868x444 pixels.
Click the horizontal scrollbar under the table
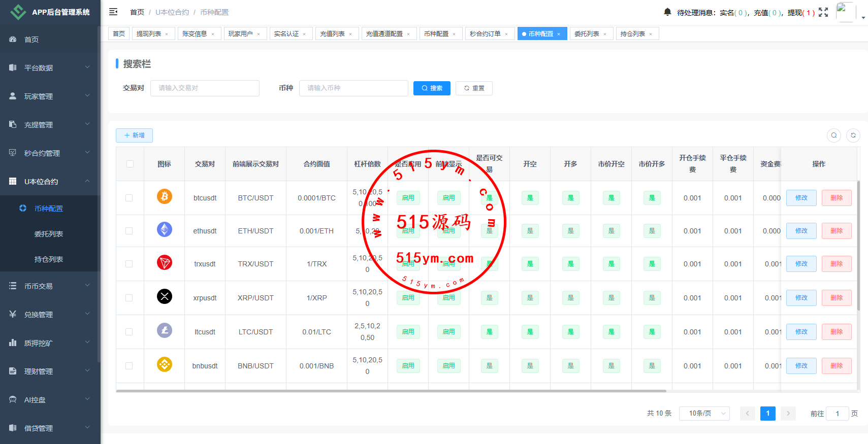[x=391, y=391]
